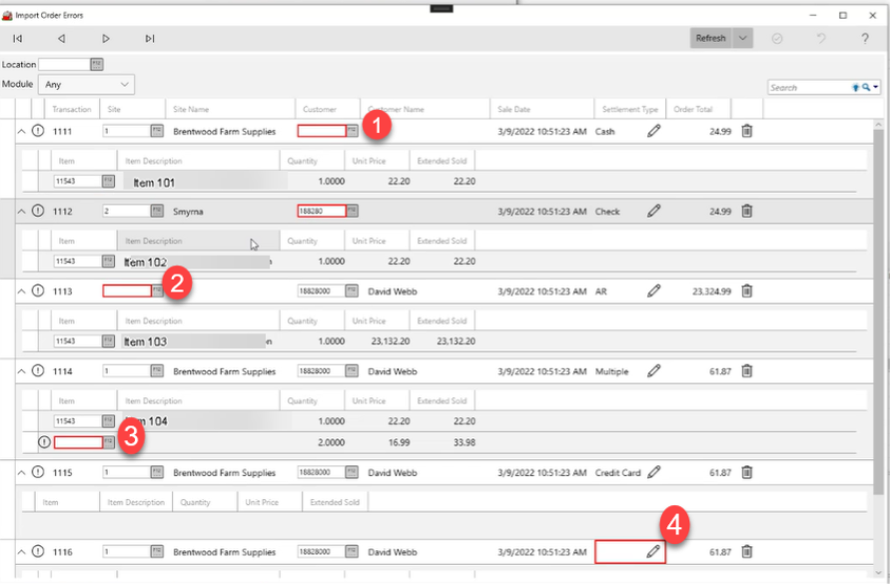Screen dimensions: 892x588
Task: Delete transaction 1114 using trash icon
Action: click(747, 371)
